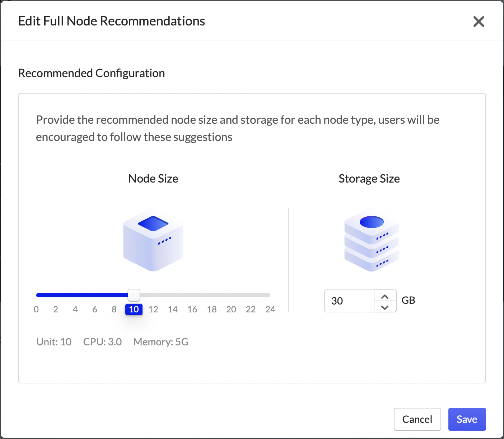Set node size slider to 4

(75, 309)
